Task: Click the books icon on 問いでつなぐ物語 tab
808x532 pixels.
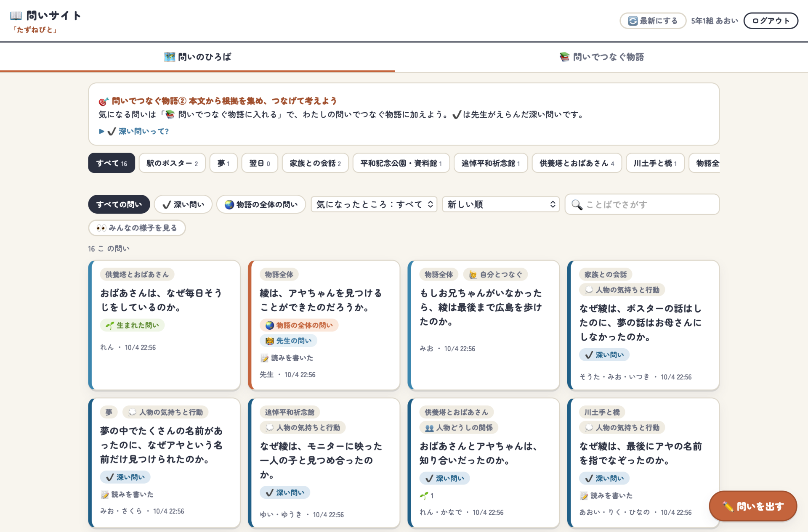Action: pos(564,57)
